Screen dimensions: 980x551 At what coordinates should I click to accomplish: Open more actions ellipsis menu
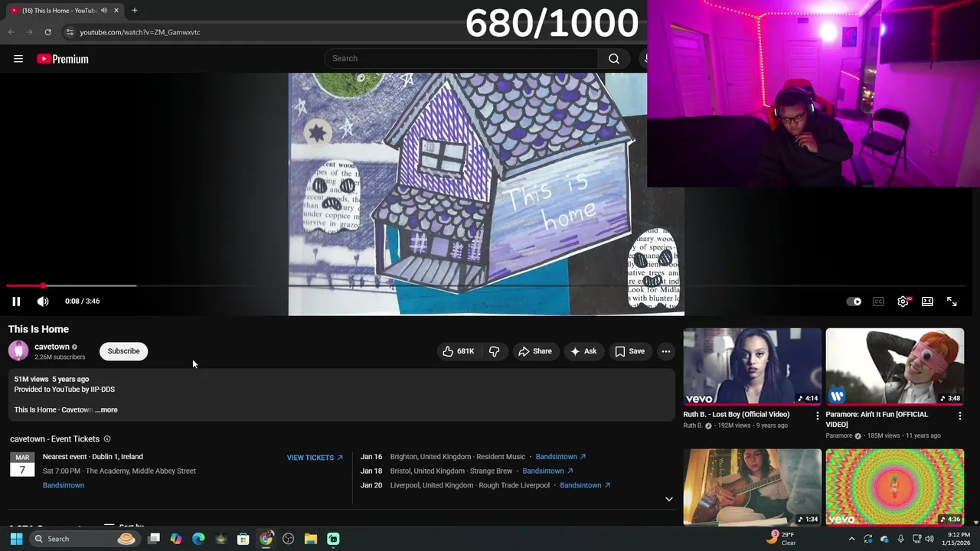pos(666,351)
